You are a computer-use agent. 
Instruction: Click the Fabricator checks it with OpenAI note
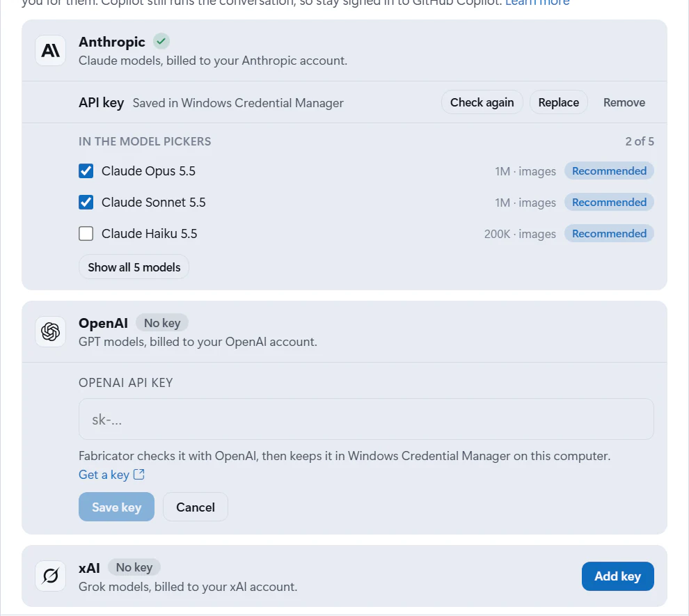(344, 456)
